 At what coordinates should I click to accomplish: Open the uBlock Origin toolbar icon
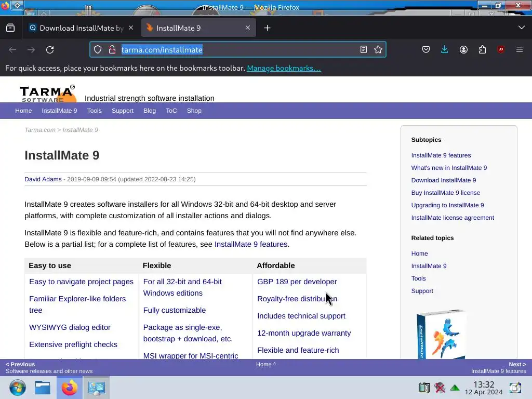click(501, 49)
